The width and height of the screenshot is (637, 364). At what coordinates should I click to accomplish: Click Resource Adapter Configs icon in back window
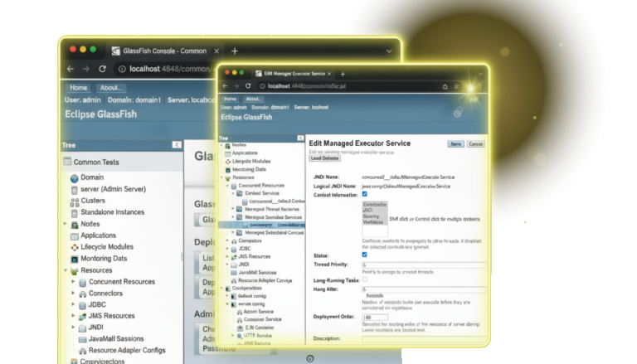[82, 351]
